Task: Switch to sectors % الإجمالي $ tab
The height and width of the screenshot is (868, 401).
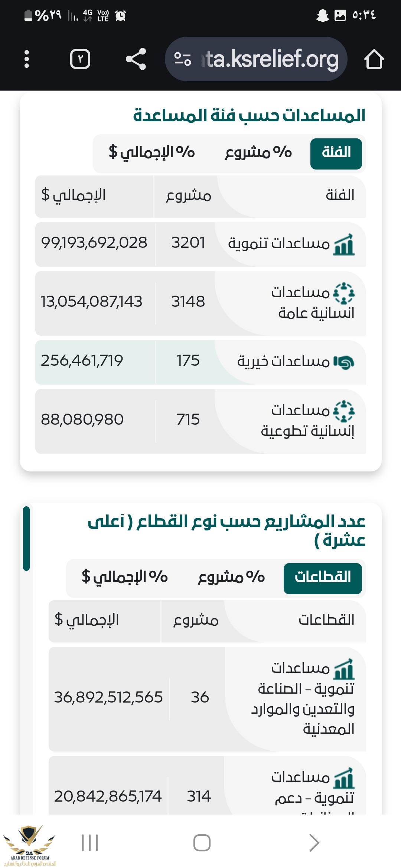Action: click(x=125, y=578)
